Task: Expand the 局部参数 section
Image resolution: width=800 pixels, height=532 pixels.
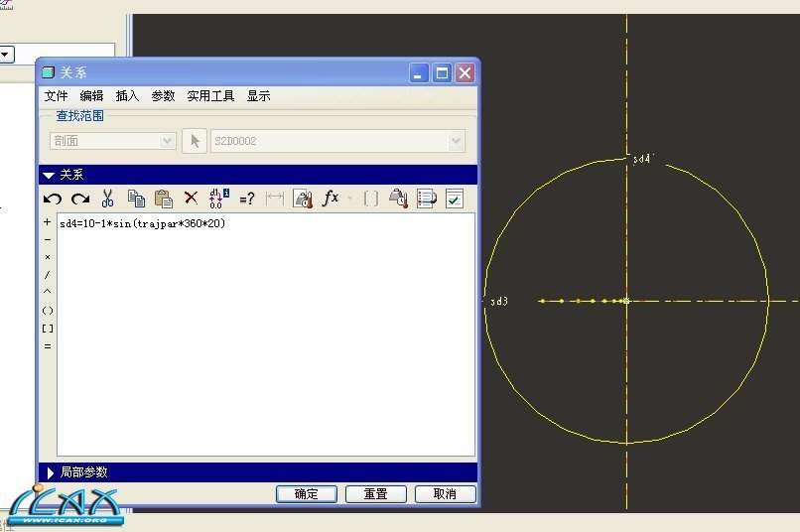Action: (x=49, y=472)
